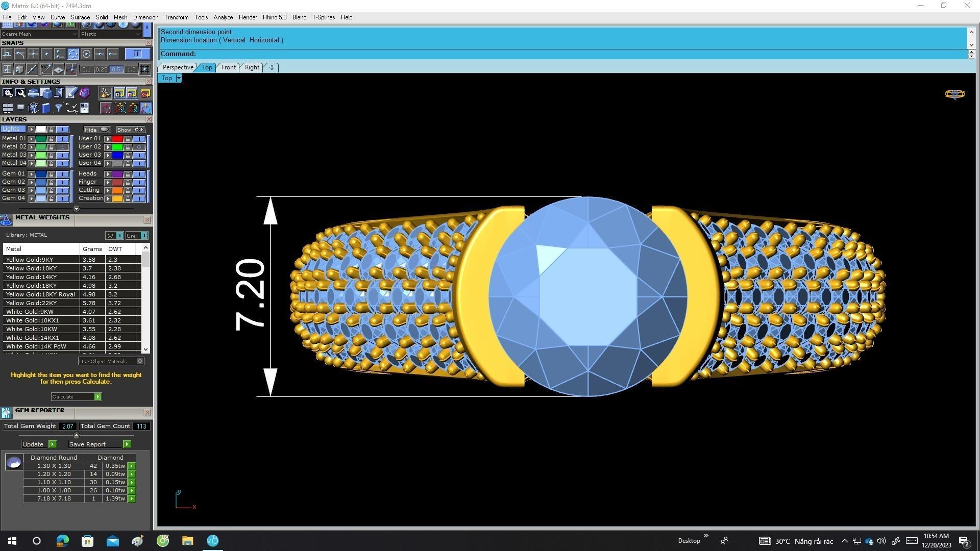Expand the Layers panel down arrow

(x=77, y=209)
